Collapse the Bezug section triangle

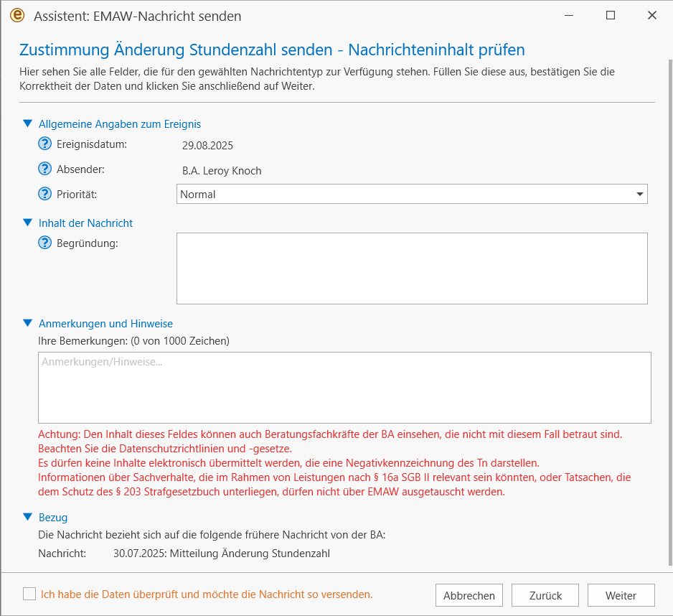(x=27, y=517)
